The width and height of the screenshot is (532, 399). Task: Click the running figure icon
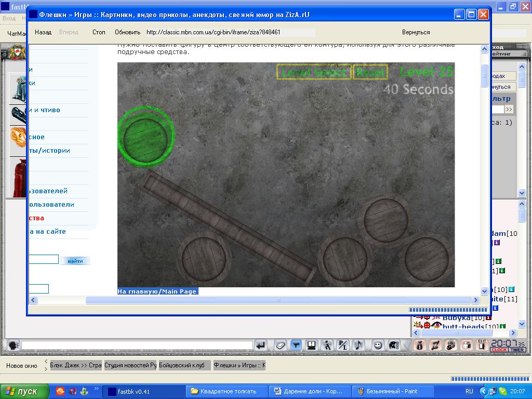point(327,345)
